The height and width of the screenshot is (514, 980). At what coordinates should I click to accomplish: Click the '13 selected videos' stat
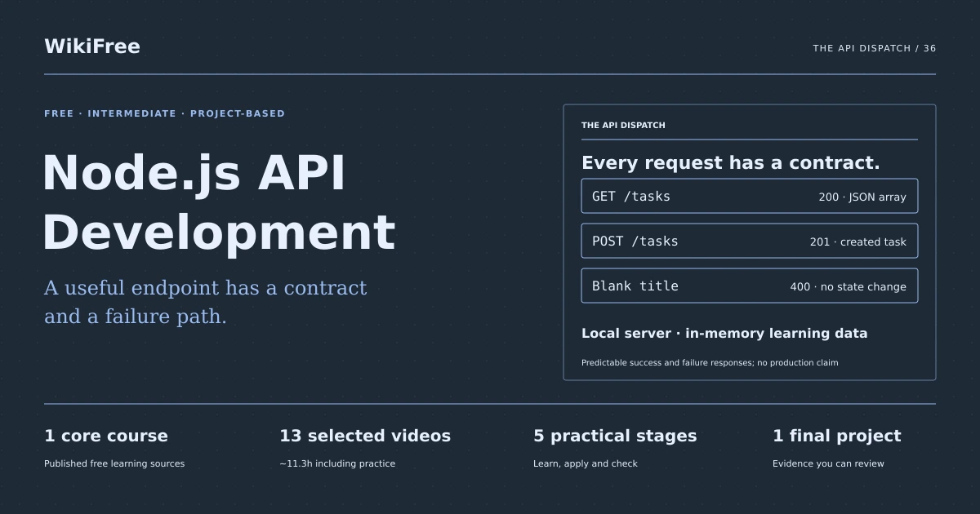[365, 436]
